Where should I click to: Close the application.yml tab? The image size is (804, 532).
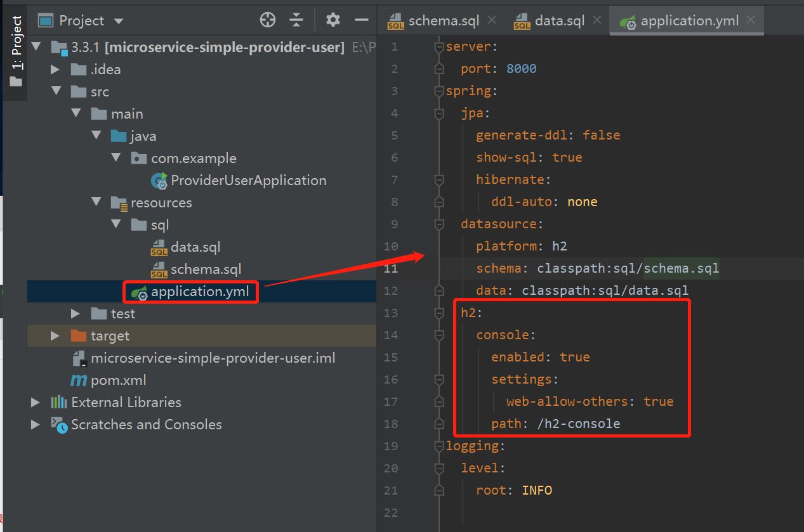[751, 20]
